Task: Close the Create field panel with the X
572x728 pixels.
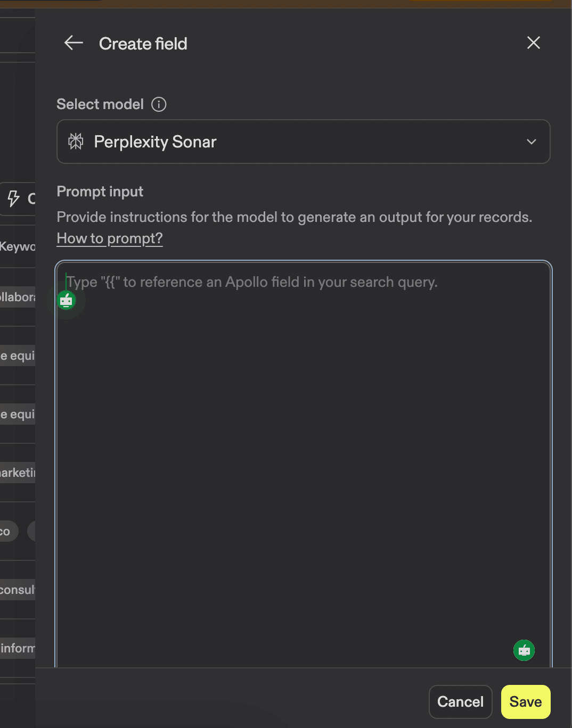Action: pyautogui.click(x=533, y=43)
